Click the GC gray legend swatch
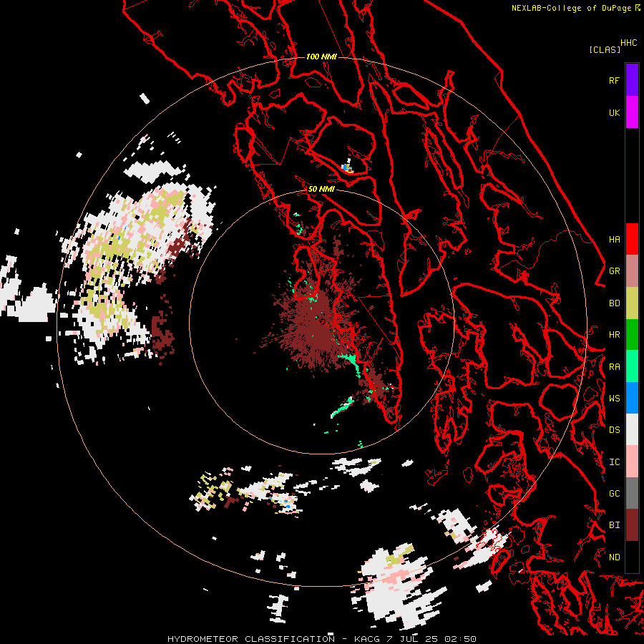 tap(632, 493)
